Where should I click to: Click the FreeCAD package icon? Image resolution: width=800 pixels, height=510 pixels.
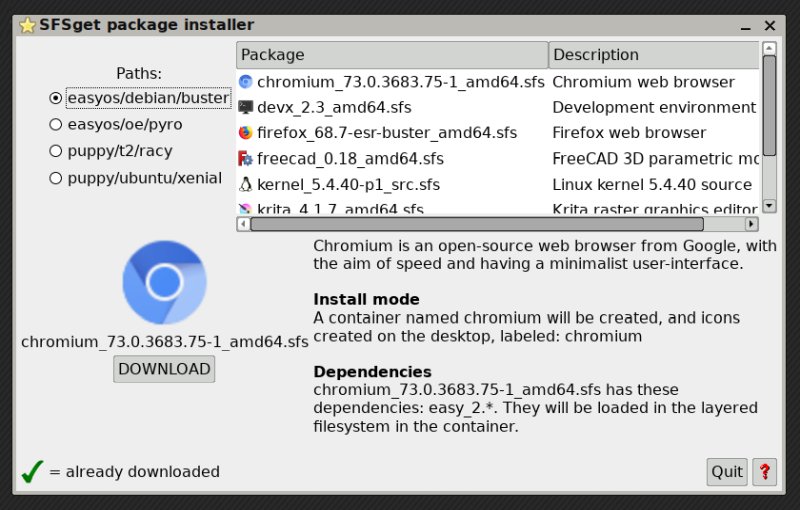point(245,159)
